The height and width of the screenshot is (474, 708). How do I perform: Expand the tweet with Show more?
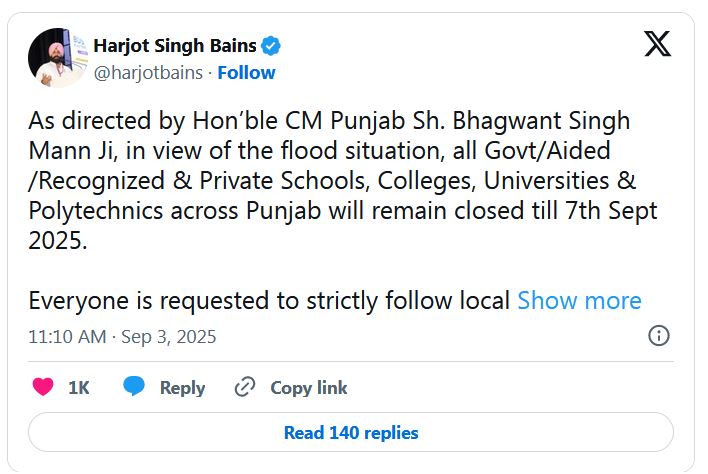(579, 300)
